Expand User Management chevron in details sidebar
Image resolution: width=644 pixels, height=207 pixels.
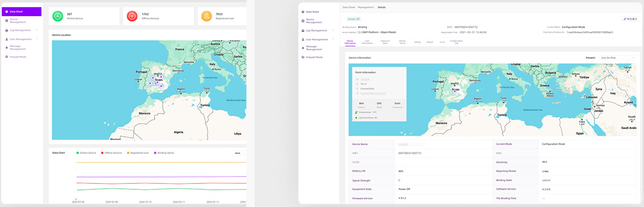334,40
